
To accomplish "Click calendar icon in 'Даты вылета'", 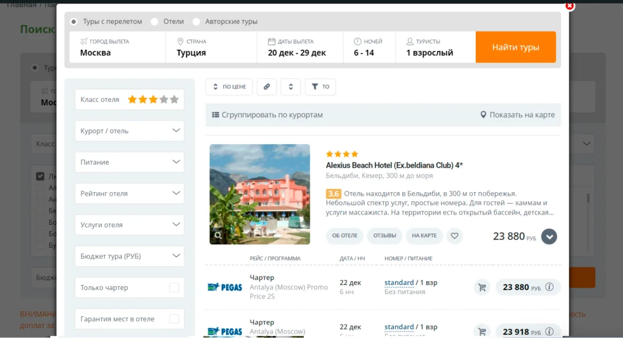I will [x=271, y=41].
